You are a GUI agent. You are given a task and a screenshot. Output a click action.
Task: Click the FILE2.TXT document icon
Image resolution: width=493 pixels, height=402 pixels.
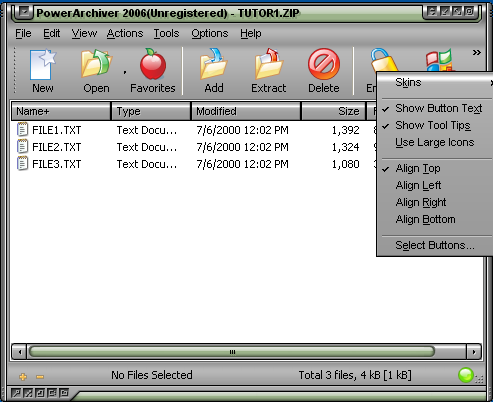pyautogui.click(x=22, y=147)
